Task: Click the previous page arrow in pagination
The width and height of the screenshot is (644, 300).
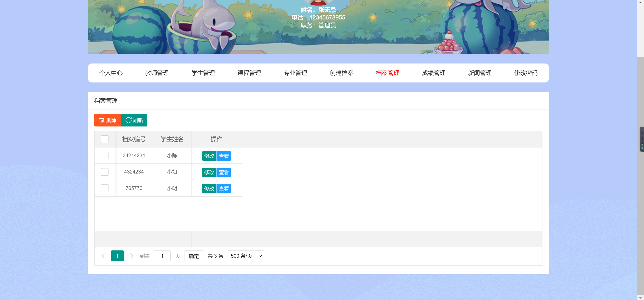Action: (x=103, y=256)
